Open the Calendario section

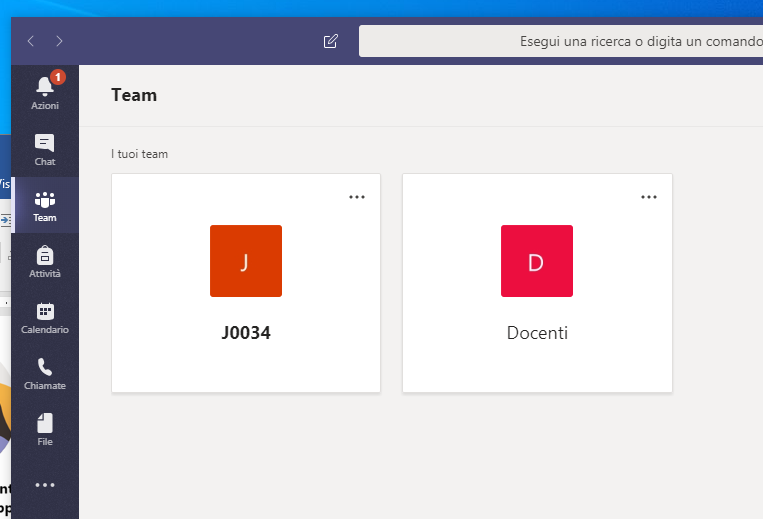click(45, 318)
